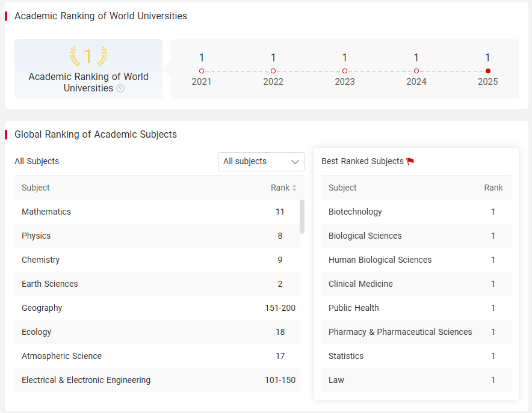Click the red flag icon by Best Ranked Subjects

click(410, 161)
